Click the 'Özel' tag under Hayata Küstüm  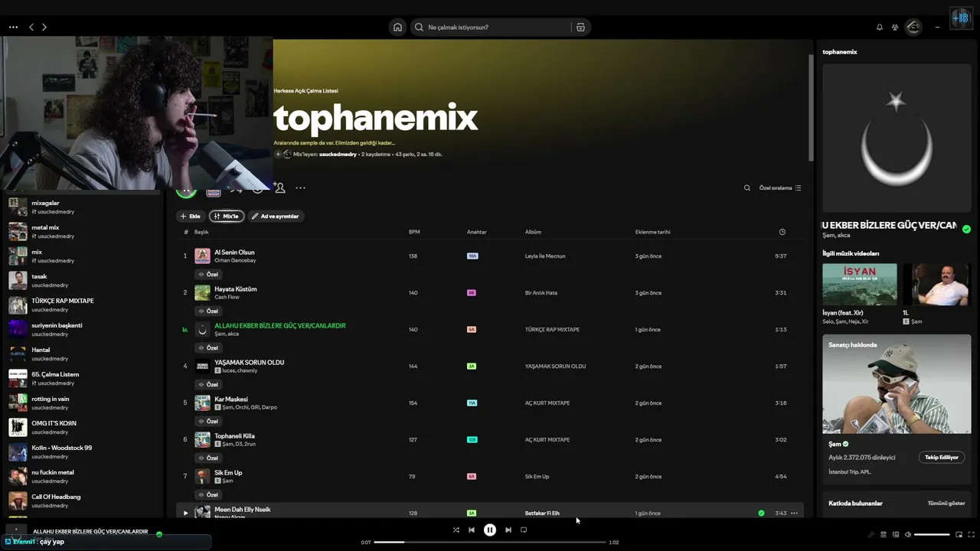click(x=208, y=311)
